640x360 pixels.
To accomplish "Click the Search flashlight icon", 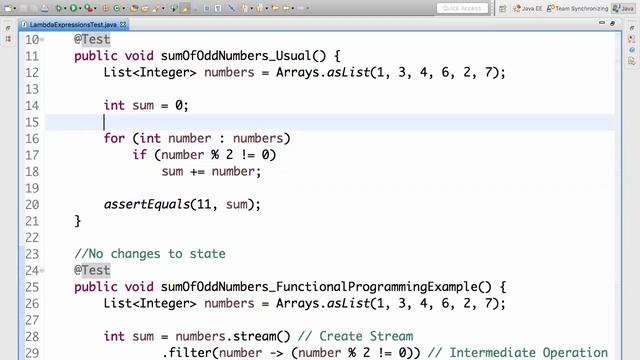I will click(156, 8).
